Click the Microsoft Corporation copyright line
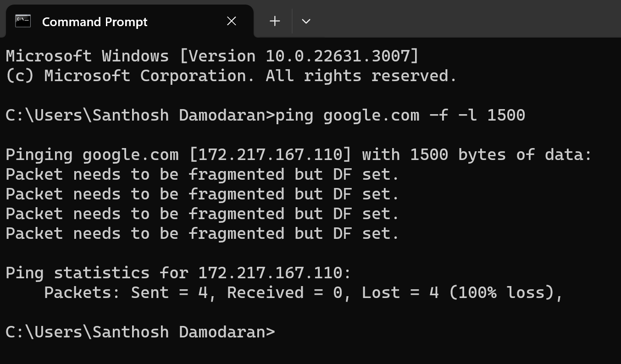 (231, 76)
